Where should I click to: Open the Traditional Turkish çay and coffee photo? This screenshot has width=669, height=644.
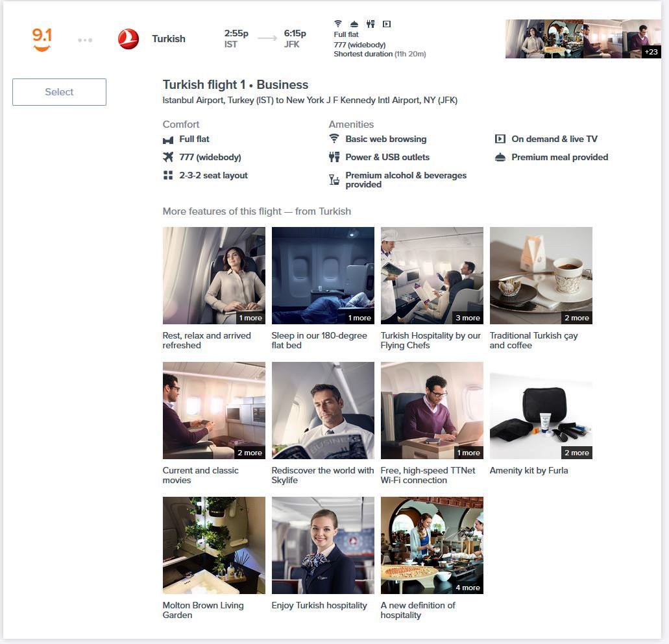541,276
